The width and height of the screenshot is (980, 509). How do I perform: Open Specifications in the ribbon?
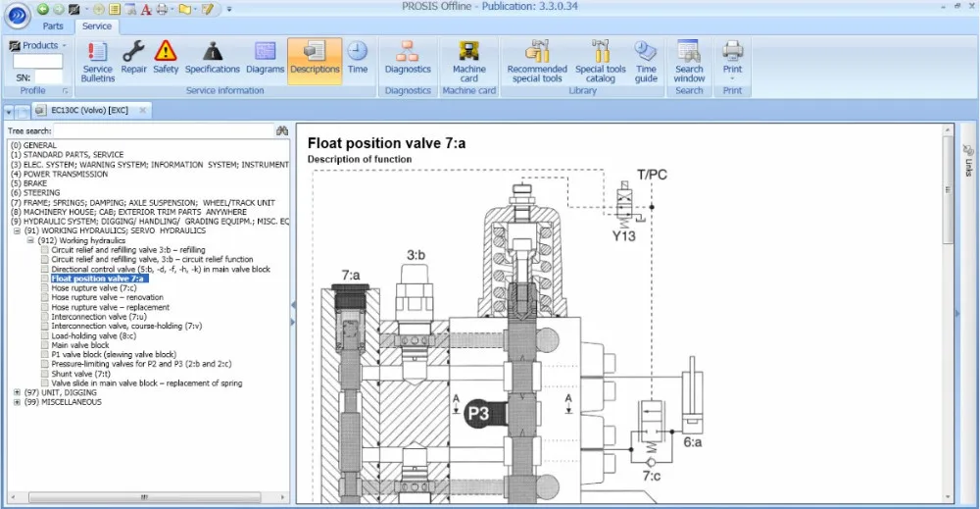click(x=213, y=58)
